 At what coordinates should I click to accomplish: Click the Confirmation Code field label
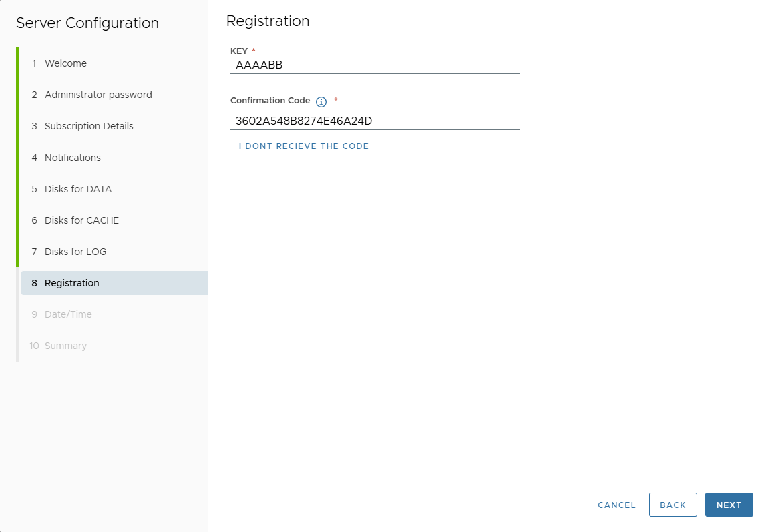point(270,101)
